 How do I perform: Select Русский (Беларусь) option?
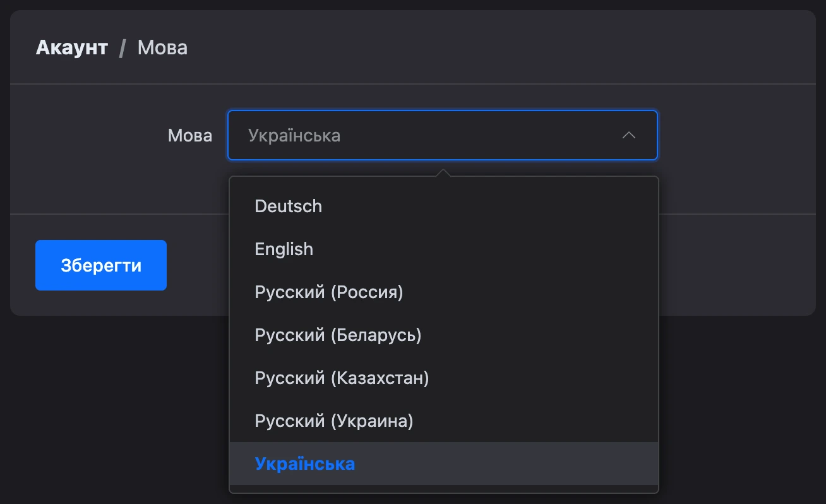444,335
